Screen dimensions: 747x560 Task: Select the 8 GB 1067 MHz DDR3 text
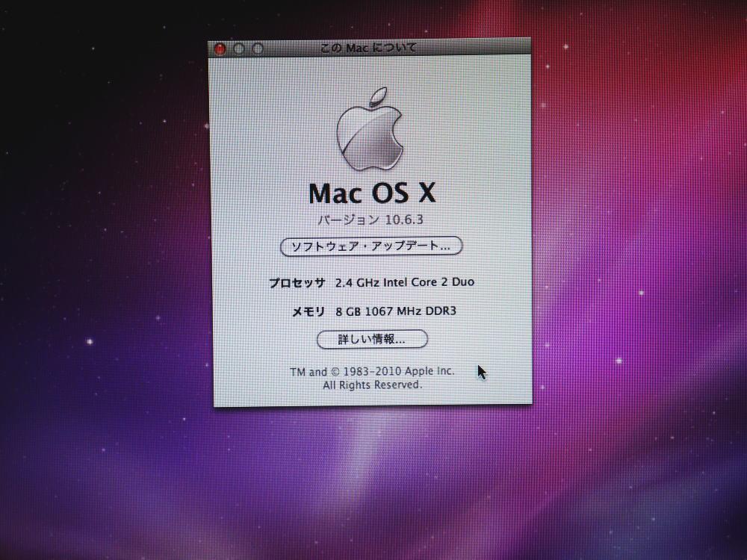tap(395, 311)
